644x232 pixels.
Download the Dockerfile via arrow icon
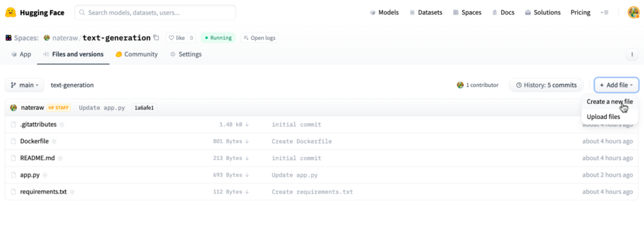click(247, 141)
